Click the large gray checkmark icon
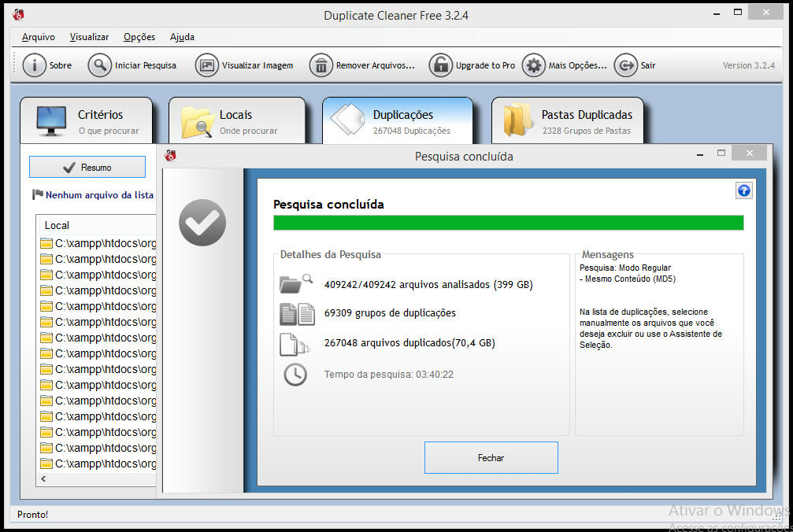The image size is (793, 532). 202,222
